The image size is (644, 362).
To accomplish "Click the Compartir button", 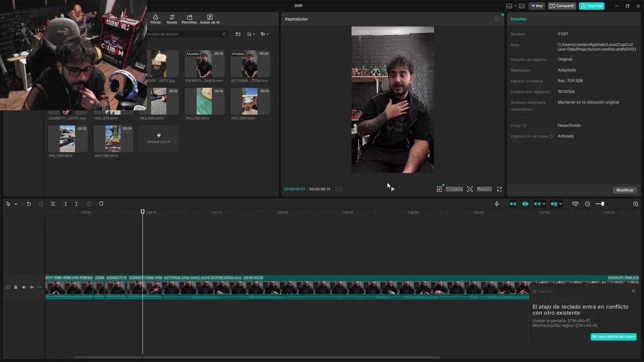I will click(562, 6).
